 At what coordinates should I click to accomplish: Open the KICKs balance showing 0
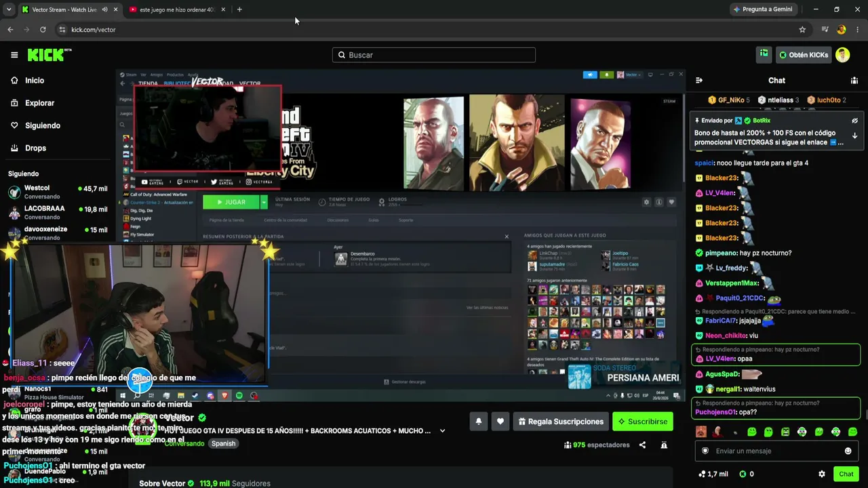point(747,474)
